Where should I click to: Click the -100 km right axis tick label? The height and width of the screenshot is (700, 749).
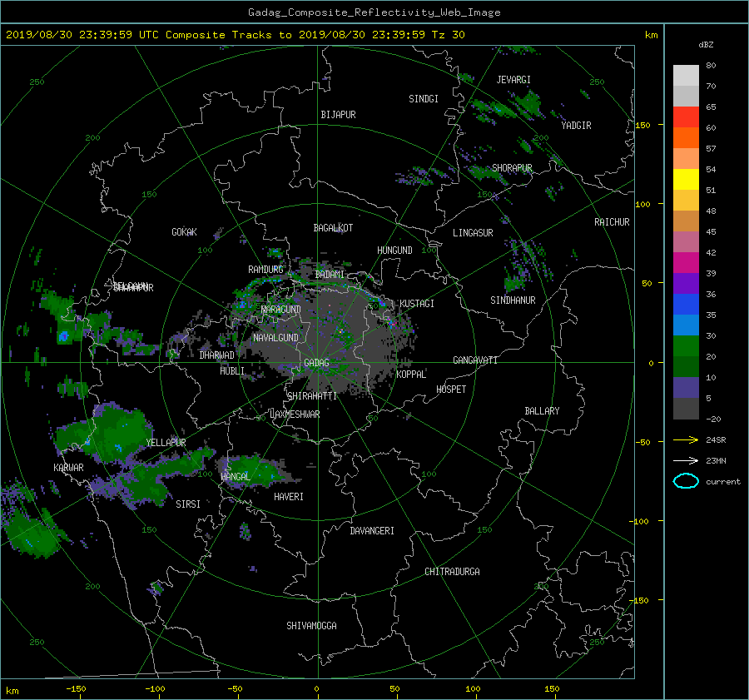(640, 521)
